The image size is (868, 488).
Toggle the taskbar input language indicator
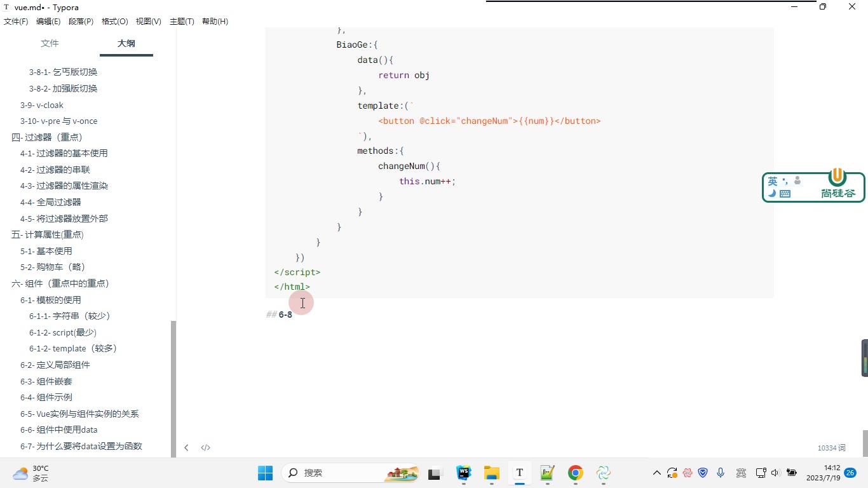coord(741,473)
